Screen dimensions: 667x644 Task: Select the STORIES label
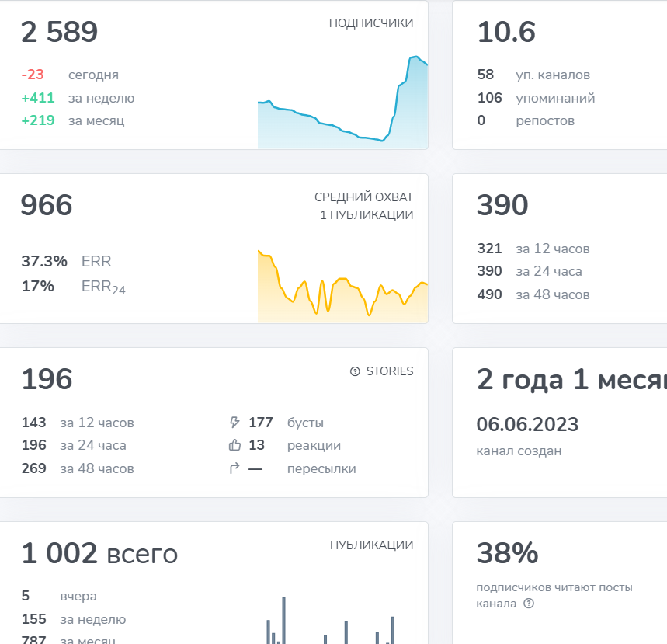click(x=390, y=371)
